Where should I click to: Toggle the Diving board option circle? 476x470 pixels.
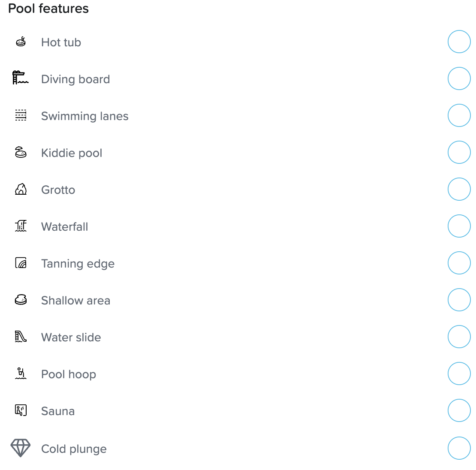point(459,78)
